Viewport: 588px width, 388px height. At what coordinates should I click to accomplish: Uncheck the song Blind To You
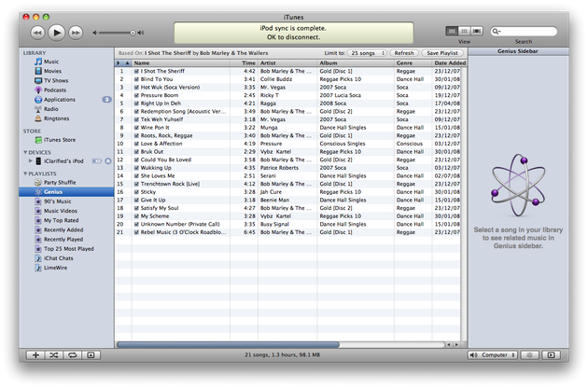136,79
